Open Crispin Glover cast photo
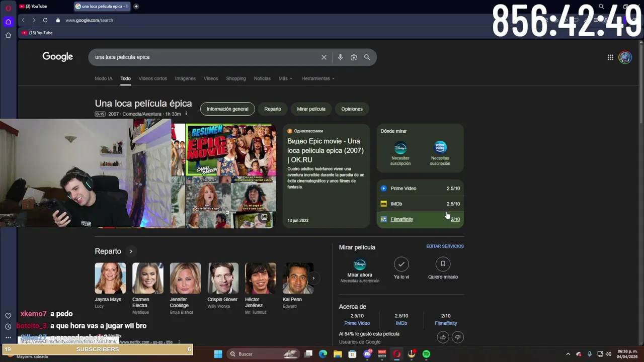Viewport: 644px width, 362px height. click(223, 278)
